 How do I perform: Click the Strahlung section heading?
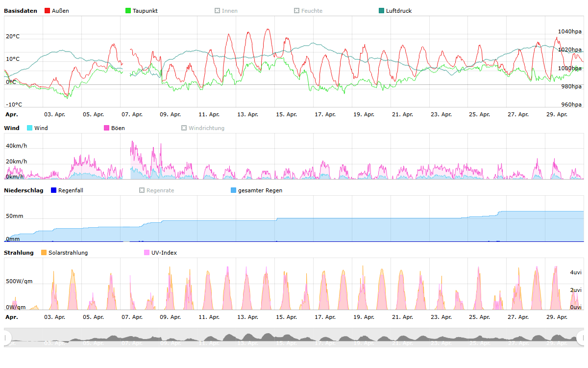point(19,253)
